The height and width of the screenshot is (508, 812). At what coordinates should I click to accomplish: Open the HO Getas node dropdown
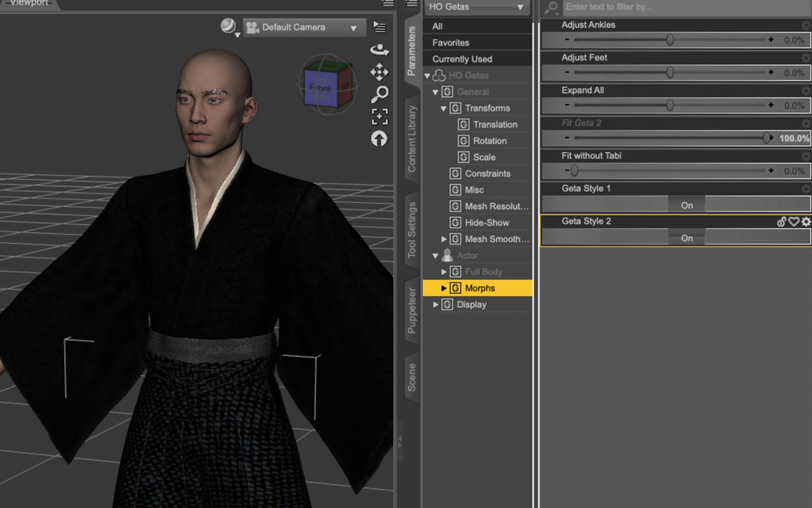477,7
